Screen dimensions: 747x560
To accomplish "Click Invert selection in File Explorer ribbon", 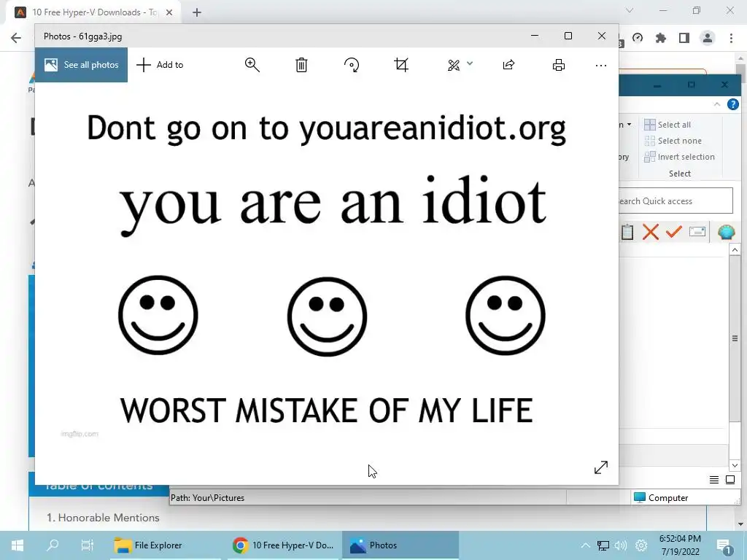I will point(679,157).
